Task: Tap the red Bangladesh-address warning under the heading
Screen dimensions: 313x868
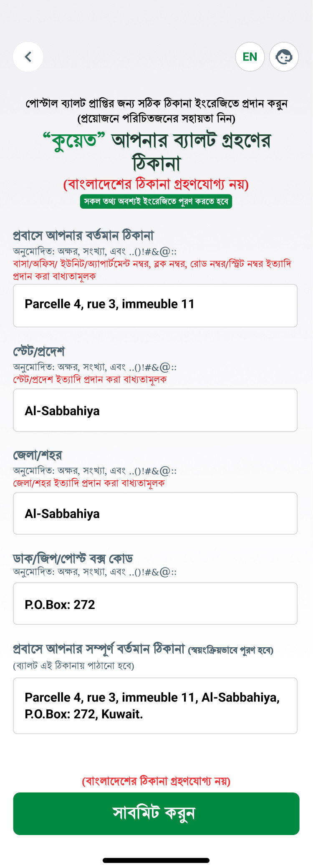Action: click(156, 184)
